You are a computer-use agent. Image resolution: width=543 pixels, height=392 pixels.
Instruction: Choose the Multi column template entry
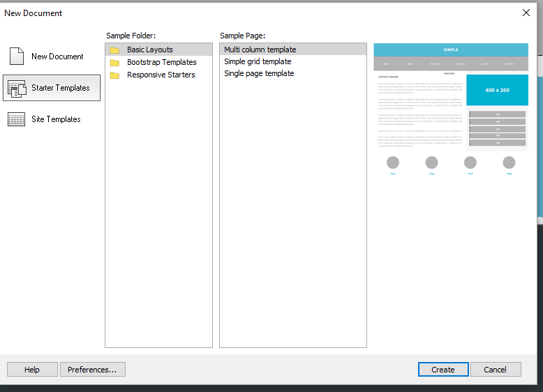coord(260,50)
